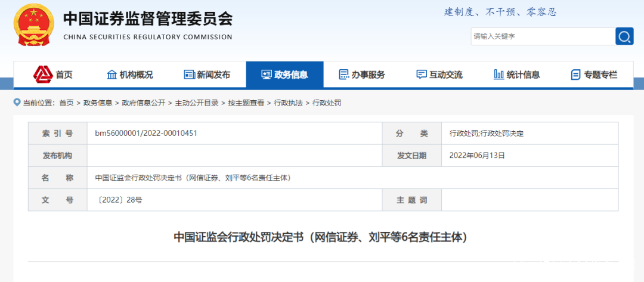Click the 发布机构 label cell
644x282 pixels.
coord(57,156)
